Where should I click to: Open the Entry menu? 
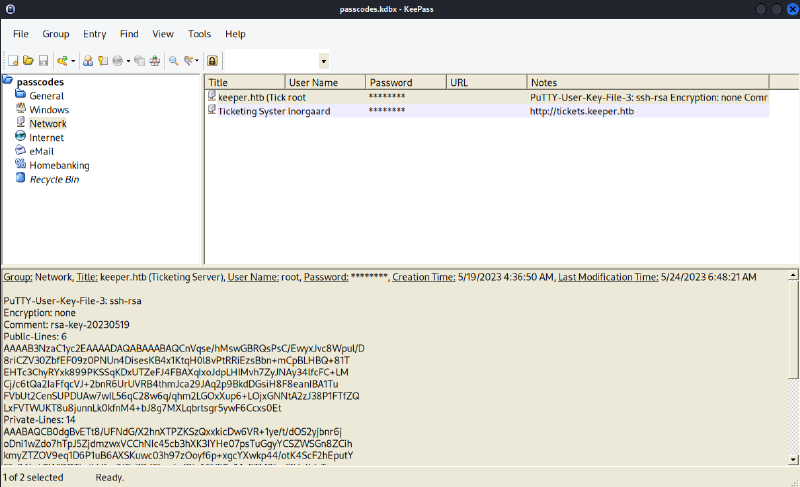point(97,34)
